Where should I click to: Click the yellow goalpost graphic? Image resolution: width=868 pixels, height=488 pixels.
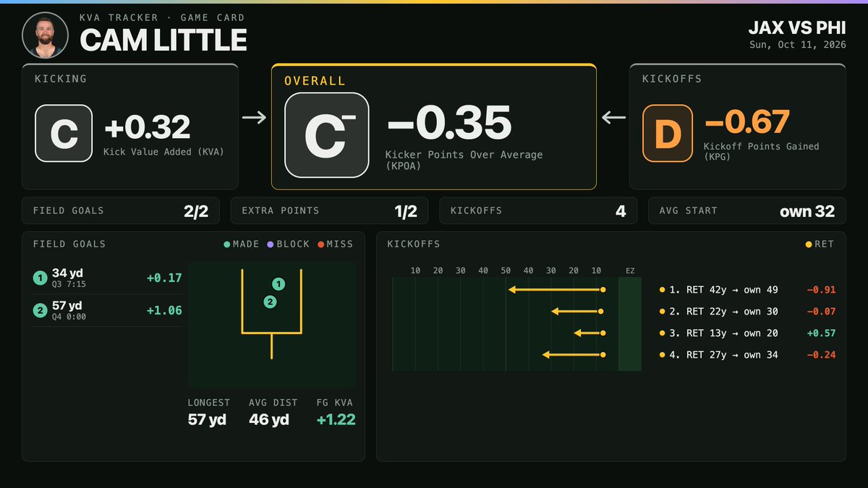[271, 314]
